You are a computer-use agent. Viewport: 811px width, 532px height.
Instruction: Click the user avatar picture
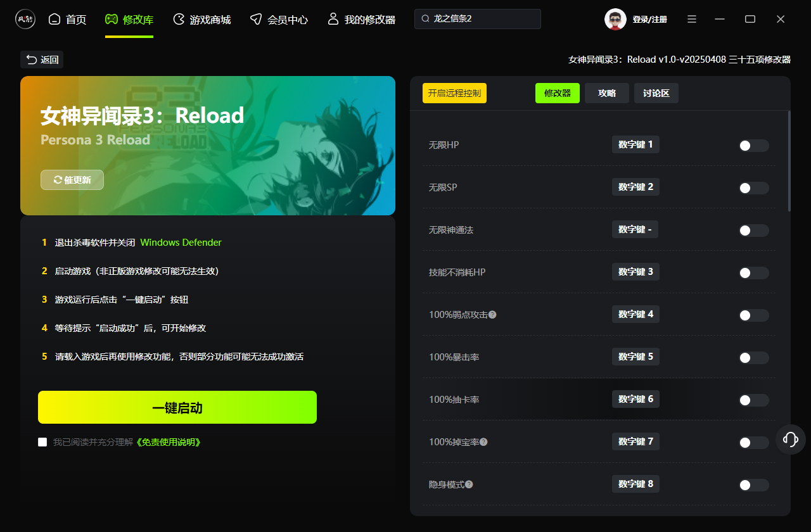pos(615,19)
